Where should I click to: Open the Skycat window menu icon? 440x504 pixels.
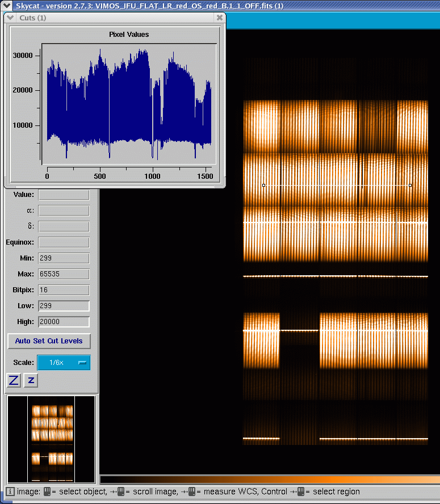[7, 5]
